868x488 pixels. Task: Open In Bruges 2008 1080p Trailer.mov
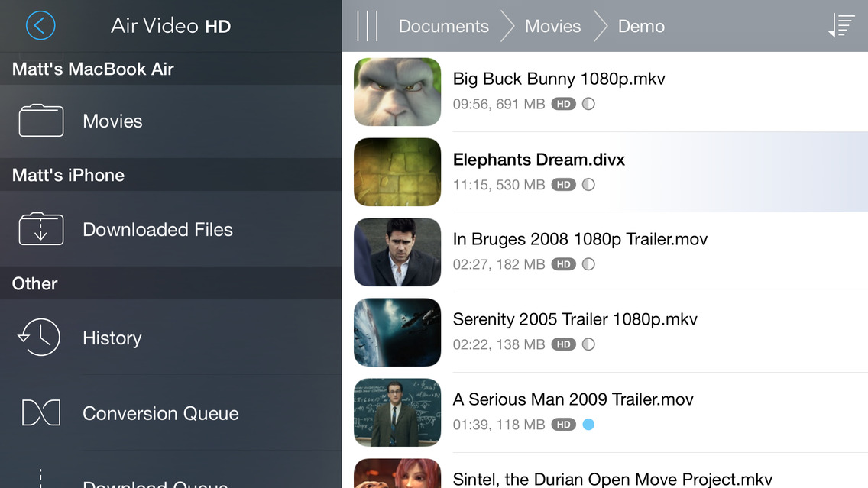[580, 239]
